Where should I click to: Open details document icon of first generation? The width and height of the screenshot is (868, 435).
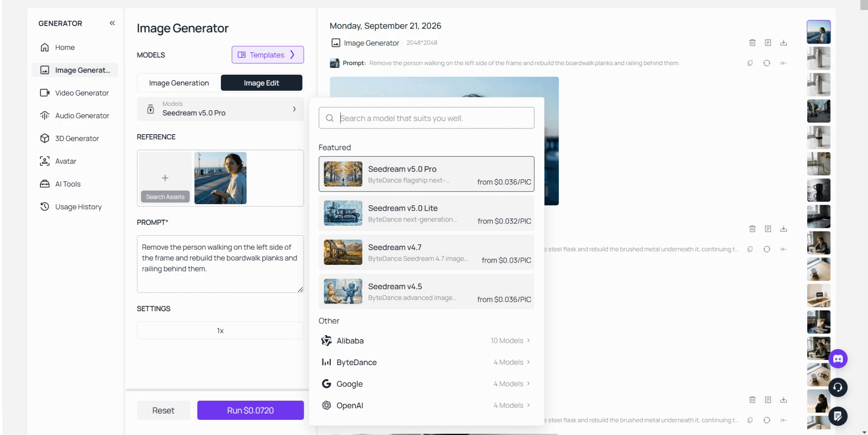768,43
